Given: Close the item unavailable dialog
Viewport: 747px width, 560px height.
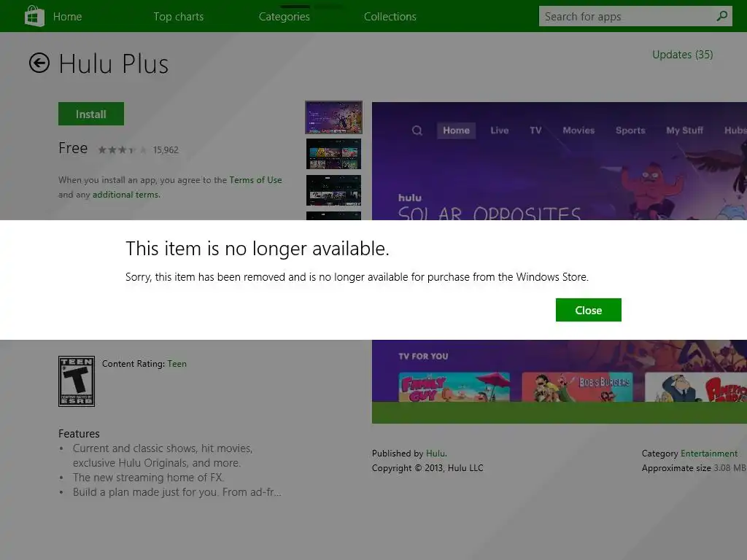Looking at the screenshot, I should point(589,310).
